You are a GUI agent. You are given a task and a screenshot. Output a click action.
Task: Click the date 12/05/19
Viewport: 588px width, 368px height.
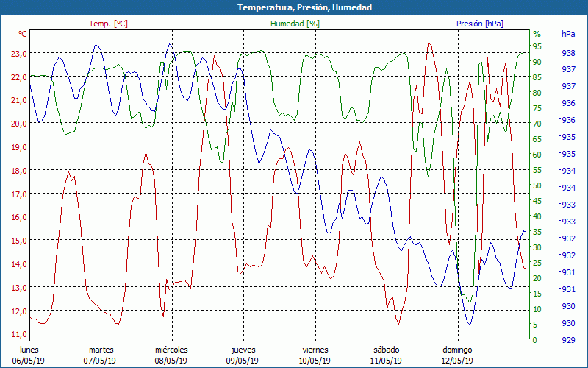456,361
